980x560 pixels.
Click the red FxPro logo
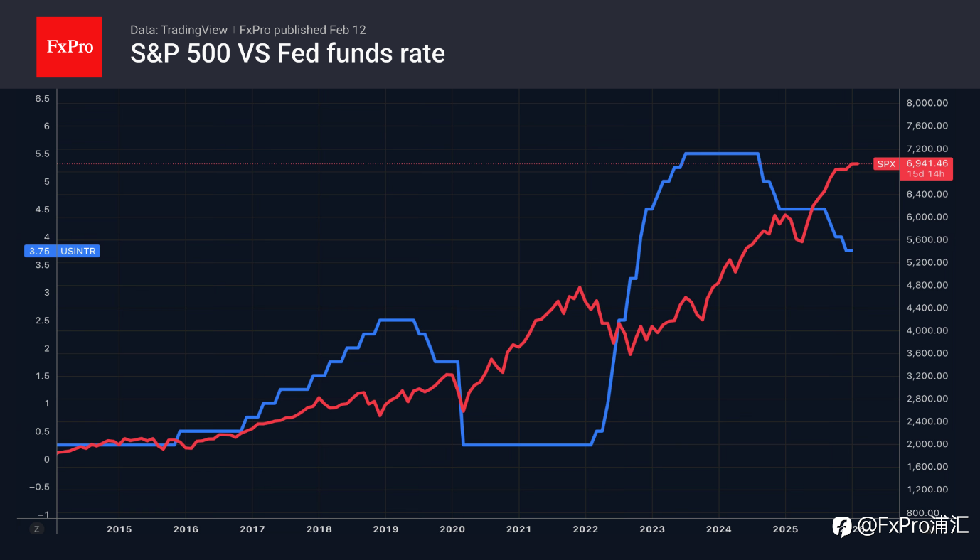[69, 47]
